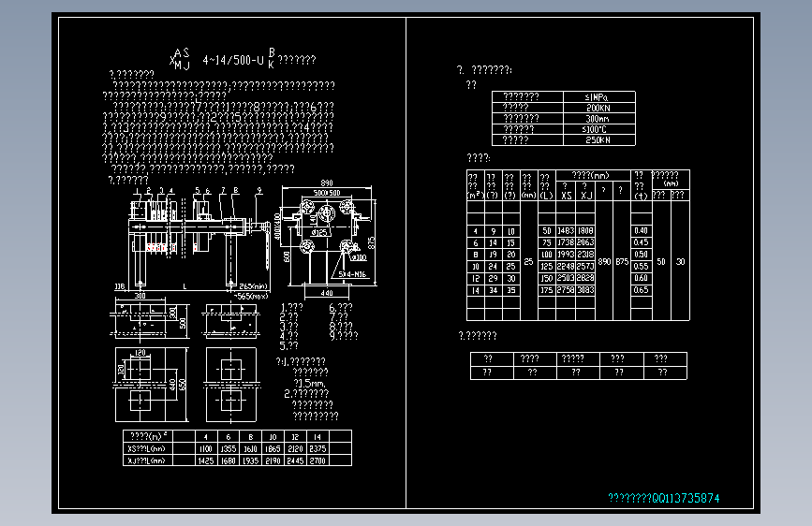Screen dimensions: 812x526
Task: Click the "440" dimension below the end view
Action: click(327, 293)
